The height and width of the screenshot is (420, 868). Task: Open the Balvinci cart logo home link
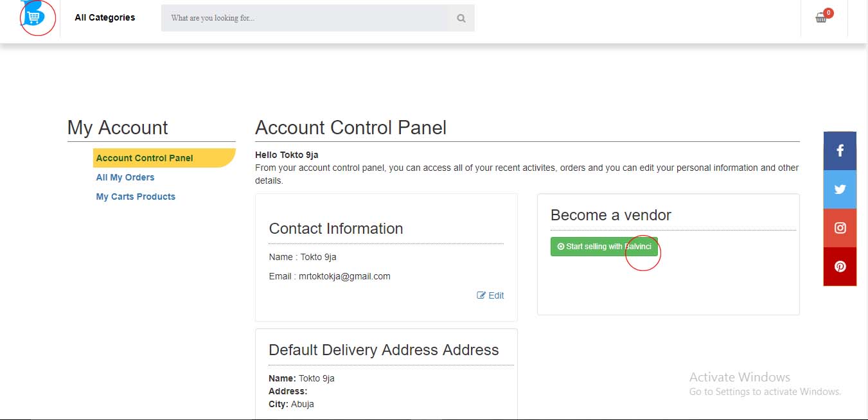(x=33, y=14)
